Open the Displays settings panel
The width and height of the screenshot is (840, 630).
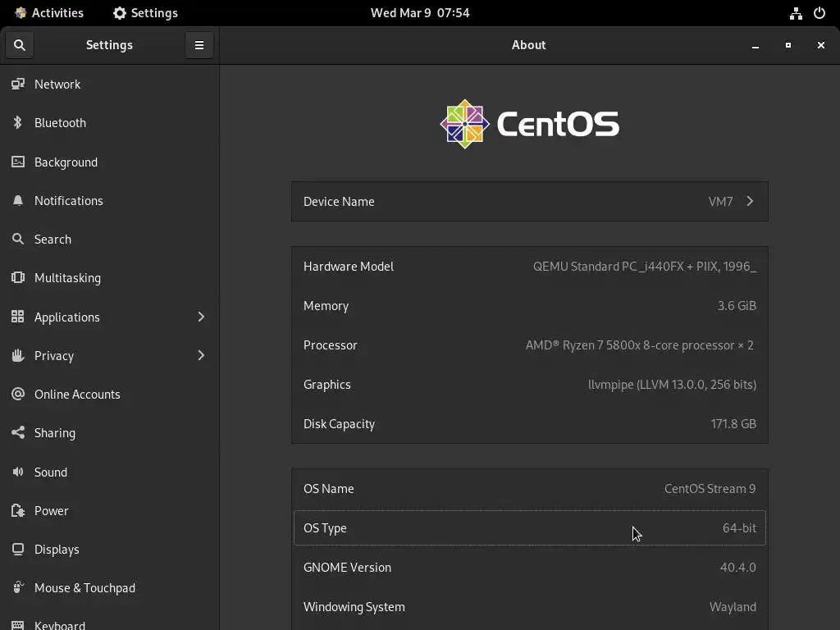109,549
